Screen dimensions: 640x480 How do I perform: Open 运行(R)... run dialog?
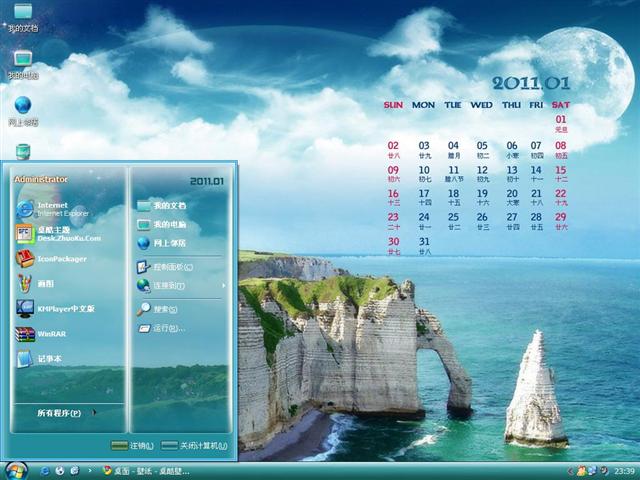(162, 328)
